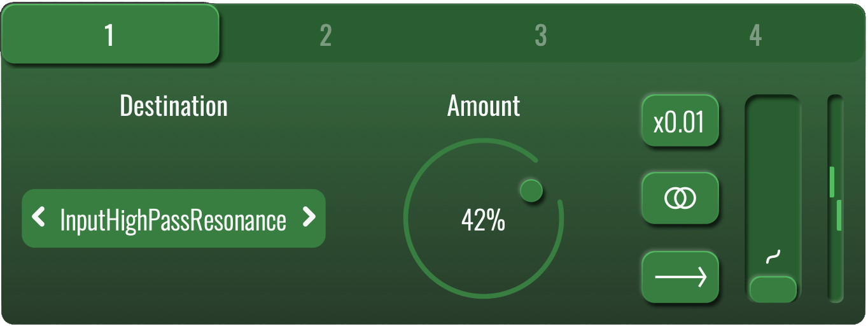The width and height of the screenshot is (868, 326).
Task: Open the InputHighPassResonance destination list
Action: pyautogui.click(x=173, y=218)
